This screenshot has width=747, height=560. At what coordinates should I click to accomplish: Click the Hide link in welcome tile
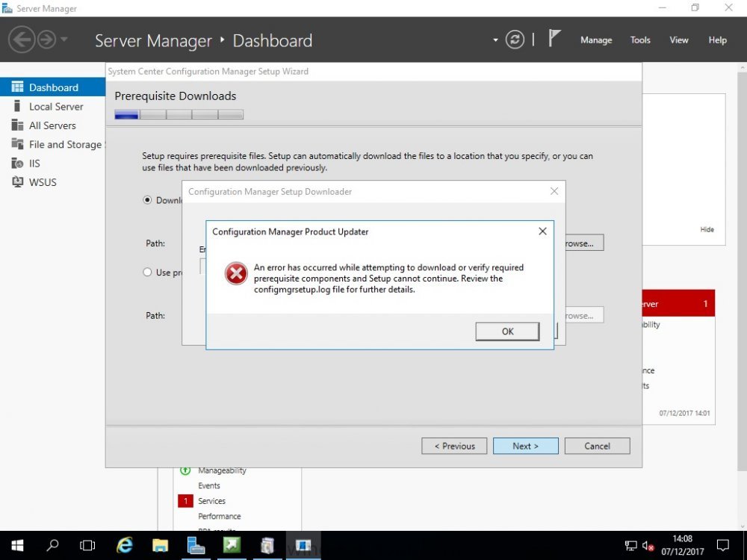point(707,229)
